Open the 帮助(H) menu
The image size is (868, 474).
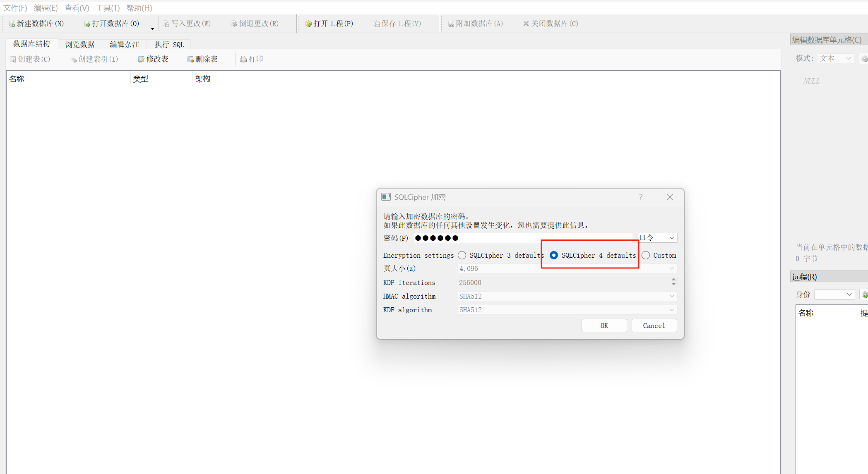point(139,8)
